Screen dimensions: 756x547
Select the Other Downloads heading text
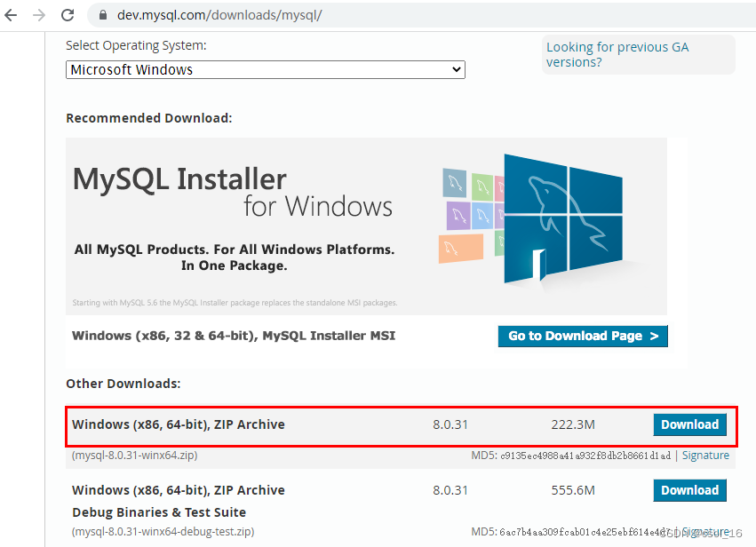pyautogui.click(x=123, y=384)
